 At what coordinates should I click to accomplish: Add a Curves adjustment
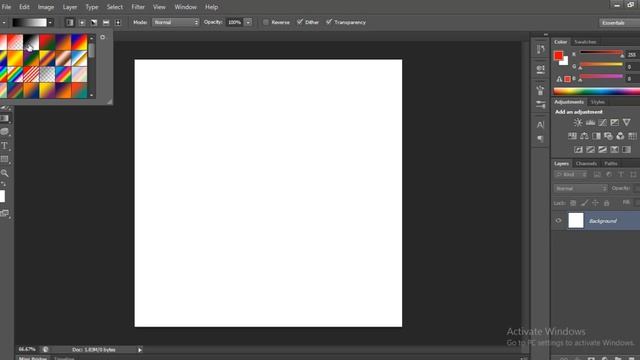pyautogui.click(x=602, y=122)
